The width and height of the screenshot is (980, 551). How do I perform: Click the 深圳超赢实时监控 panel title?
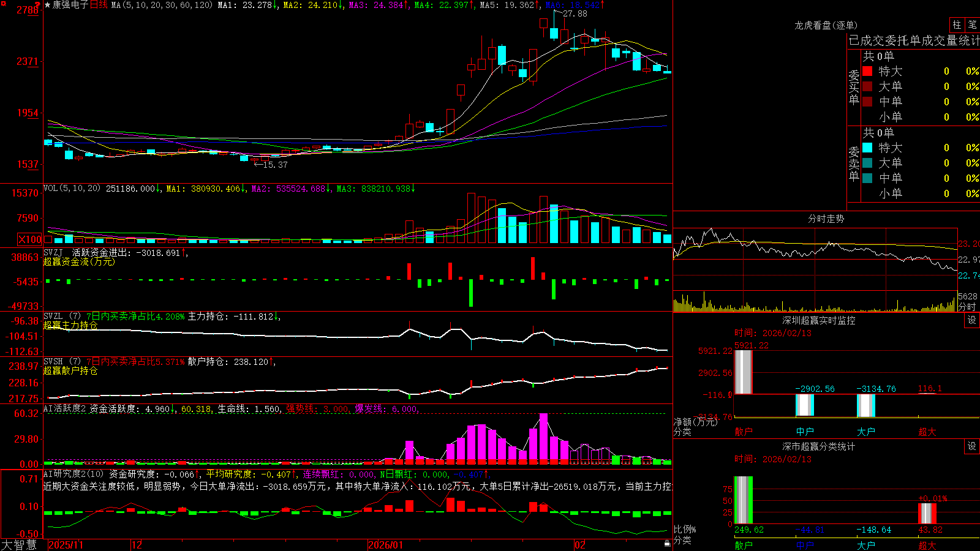pos(818,320)
